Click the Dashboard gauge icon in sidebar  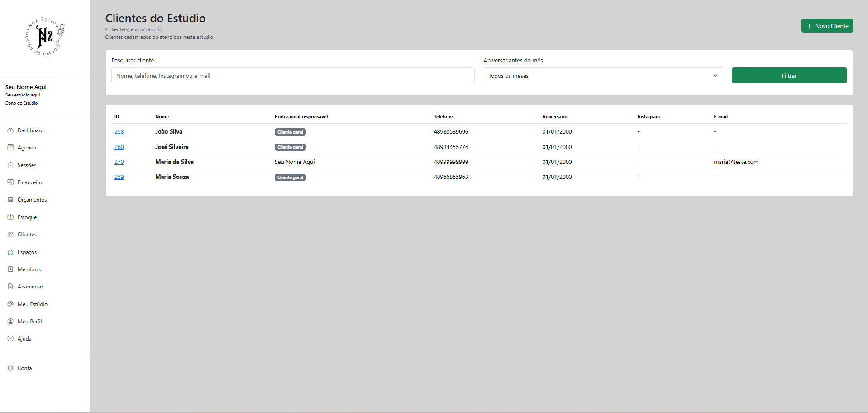tap(10, 130)
